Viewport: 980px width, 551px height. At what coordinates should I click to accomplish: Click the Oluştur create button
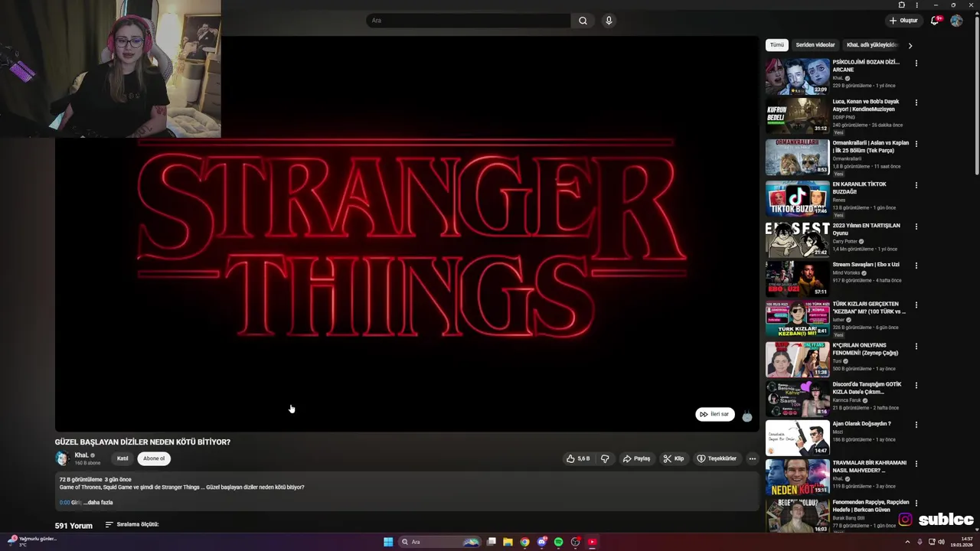903,21
